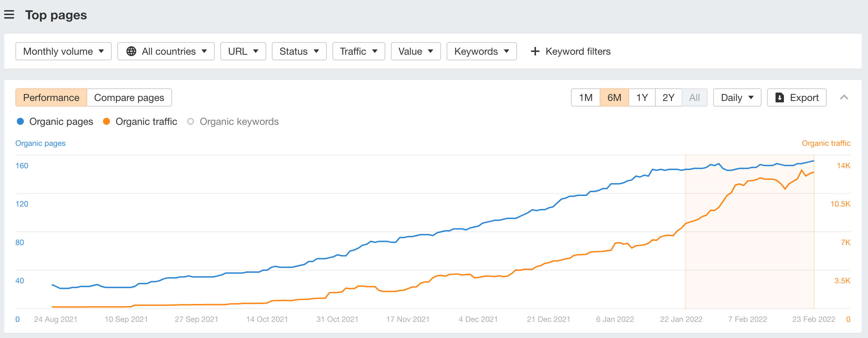Expand the URL filter dropdown

(243, 51)
